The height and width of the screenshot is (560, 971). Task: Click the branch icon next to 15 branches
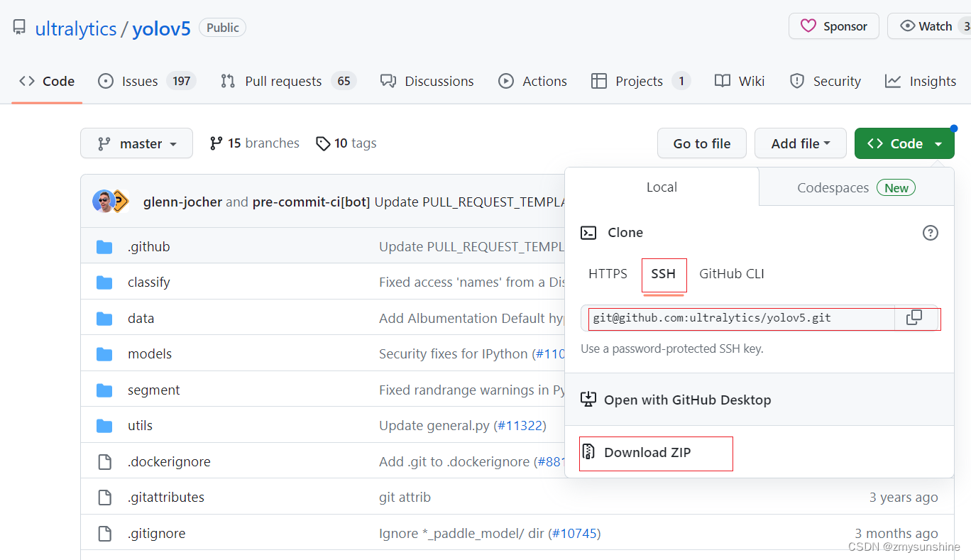coord(216,143)
